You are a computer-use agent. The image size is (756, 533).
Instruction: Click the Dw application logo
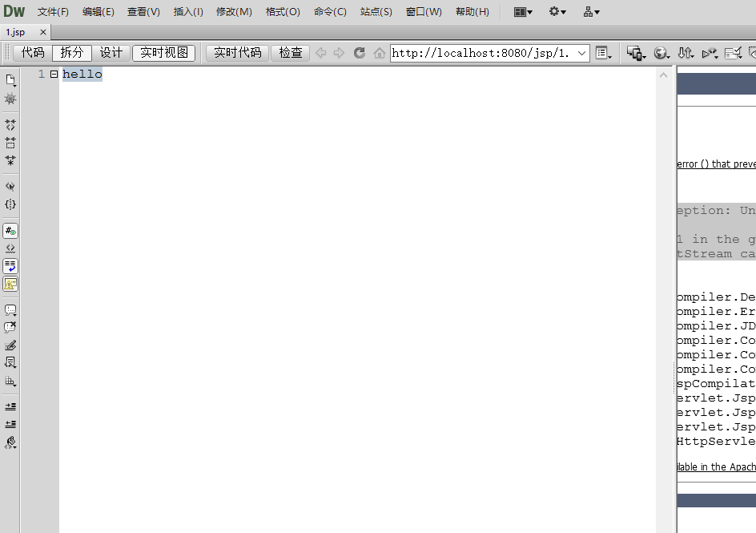point(14,11)
